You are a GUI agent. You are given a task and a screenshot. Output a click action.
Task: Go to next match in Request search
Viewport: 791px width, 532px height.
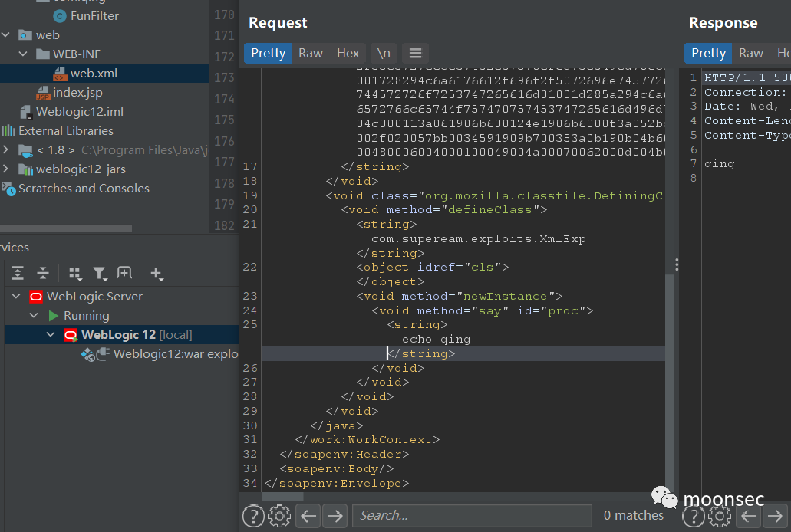coord(335,516)
